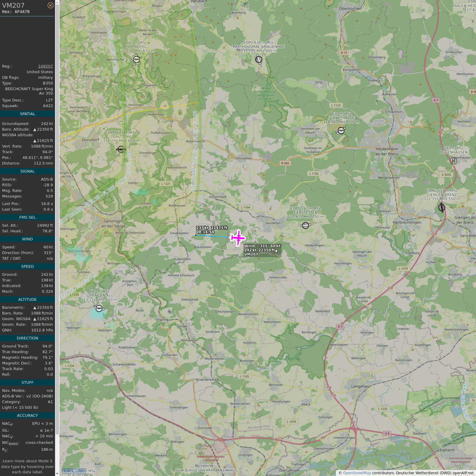Viewport: 476px width, 476px height.
Task: Close the VM207 aircraft info panel
Action: click(50, 5)
